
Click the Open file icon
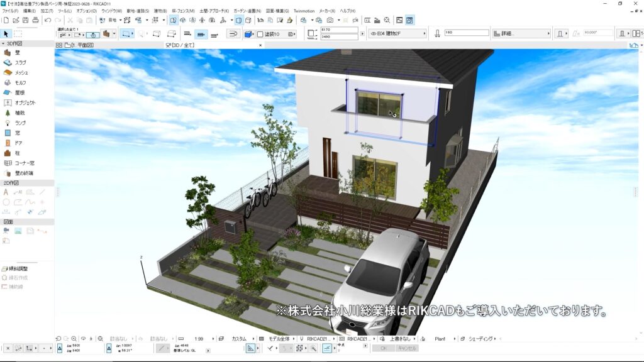[x=16, y=20]
